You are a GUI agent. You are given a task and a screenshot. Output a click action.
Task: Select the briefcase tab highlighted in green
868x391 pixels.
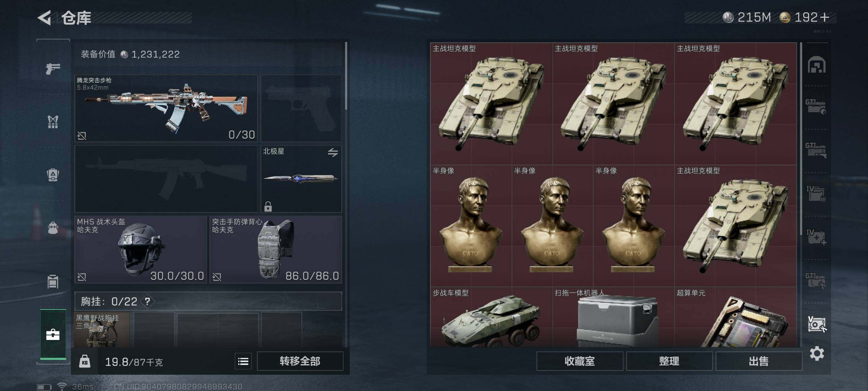coord(53,334)
